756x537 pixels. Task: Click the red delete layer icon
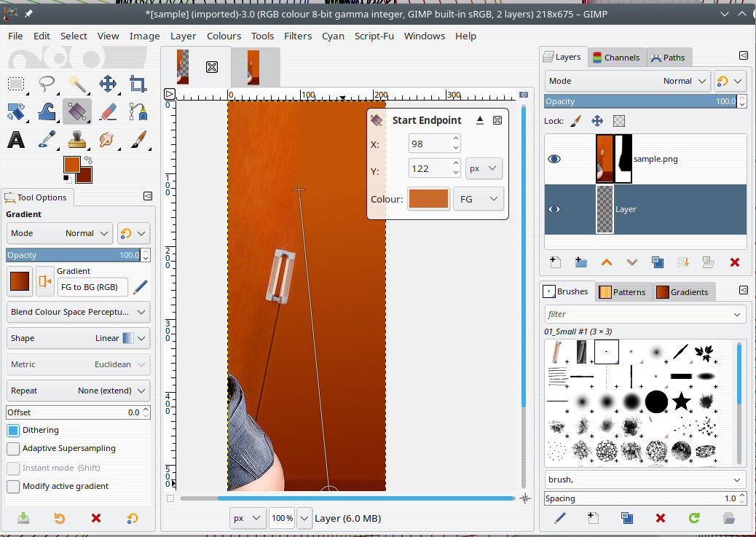pos(734,262)
